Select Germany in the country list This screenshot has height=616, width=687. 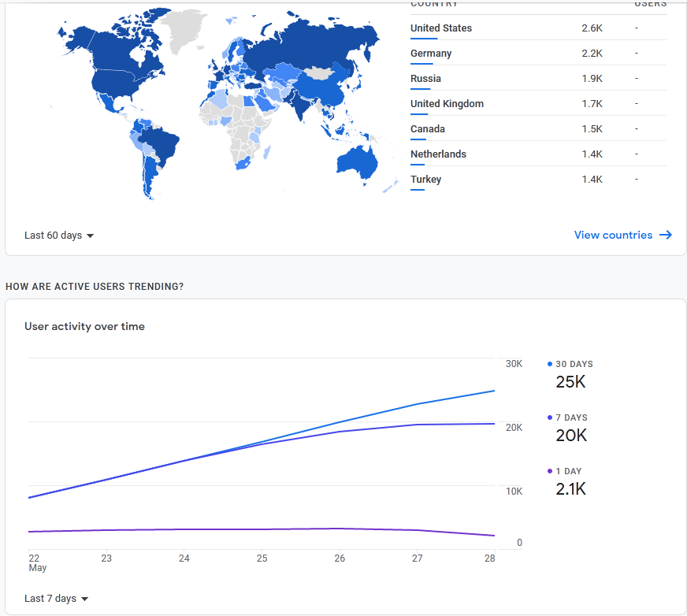430,53
